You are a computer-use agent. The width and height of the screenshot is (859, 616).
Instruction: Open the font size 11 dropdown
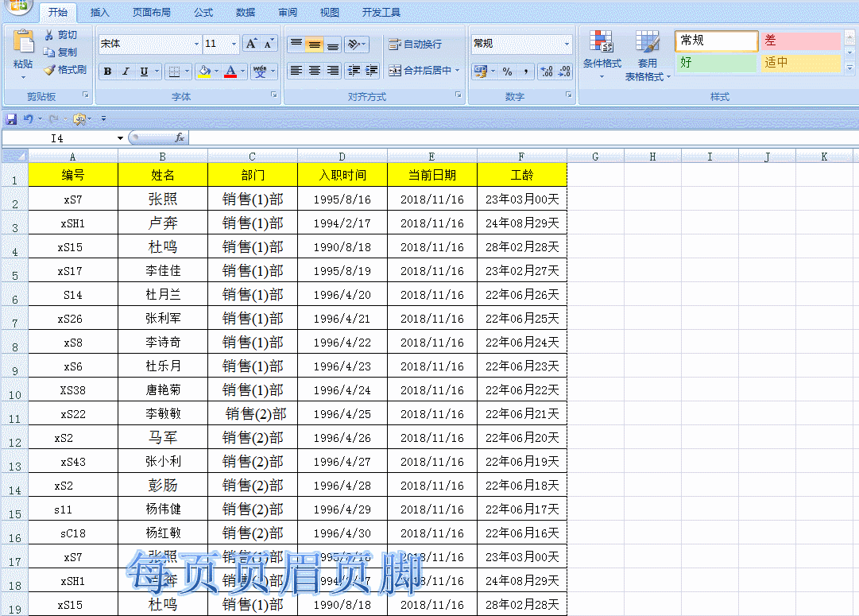[234, 43]
